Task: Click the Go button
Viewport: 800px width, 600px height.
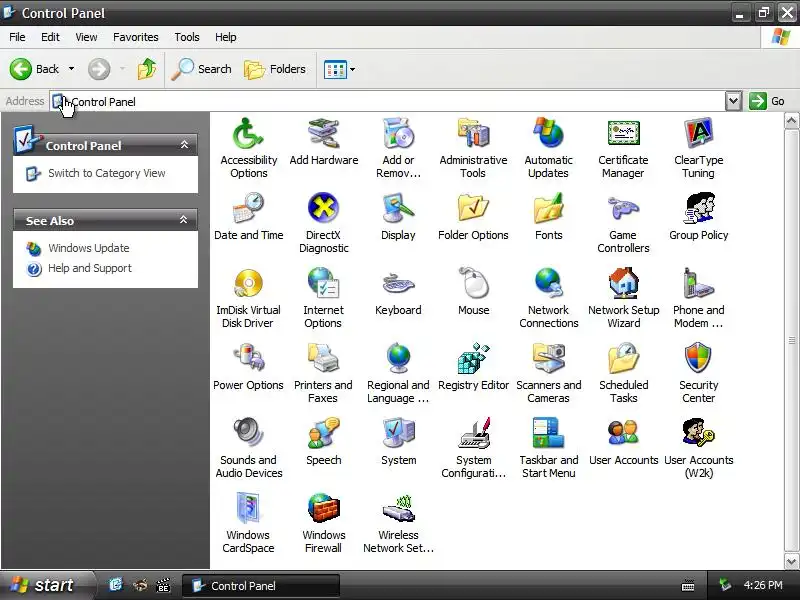Action: 767,101
